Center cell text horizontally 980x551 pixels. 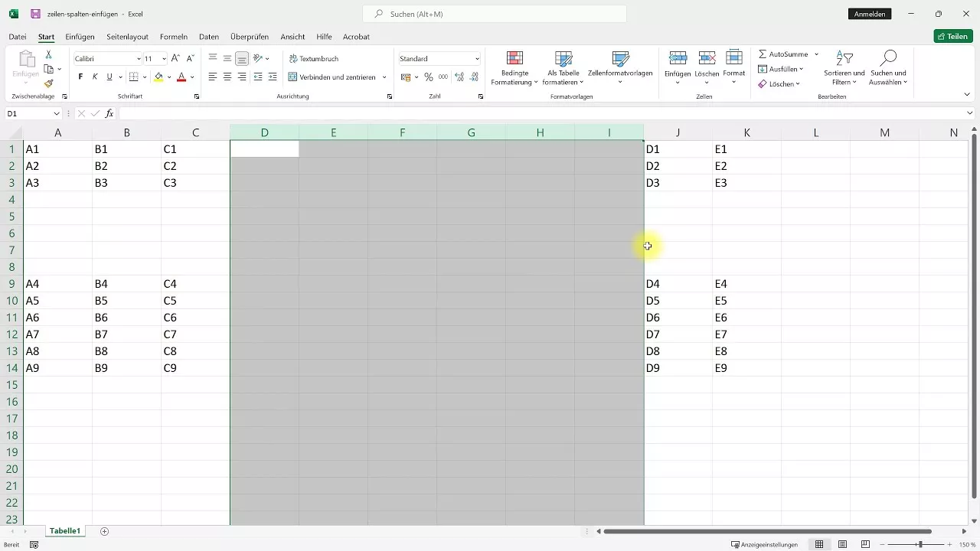click(227, 77)
